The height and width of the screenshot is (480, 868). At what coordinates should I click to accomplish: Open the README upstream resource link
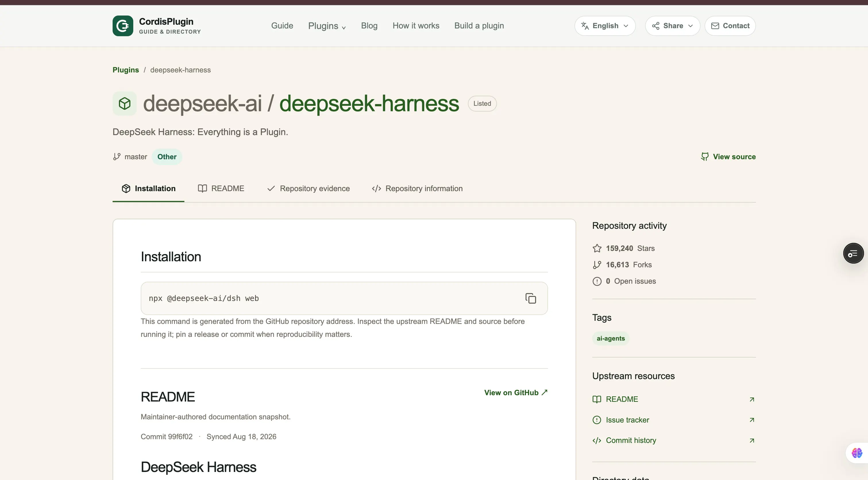674,400
